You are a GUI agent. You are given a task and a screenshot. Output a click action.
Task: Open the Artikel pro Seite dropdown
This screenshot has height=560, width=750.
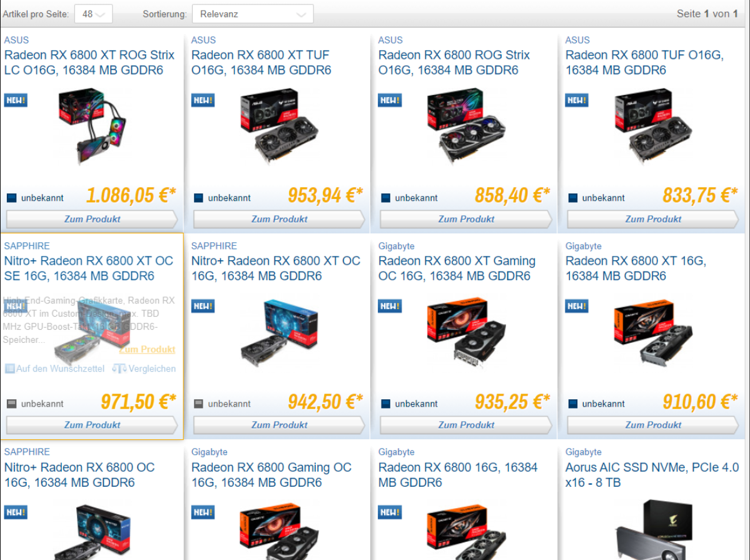[x=93, y=14]
